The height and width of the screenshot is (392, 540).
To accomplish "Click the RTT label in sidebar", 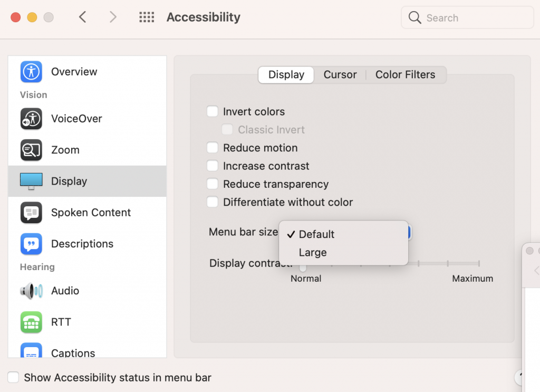I will (61, 322).
